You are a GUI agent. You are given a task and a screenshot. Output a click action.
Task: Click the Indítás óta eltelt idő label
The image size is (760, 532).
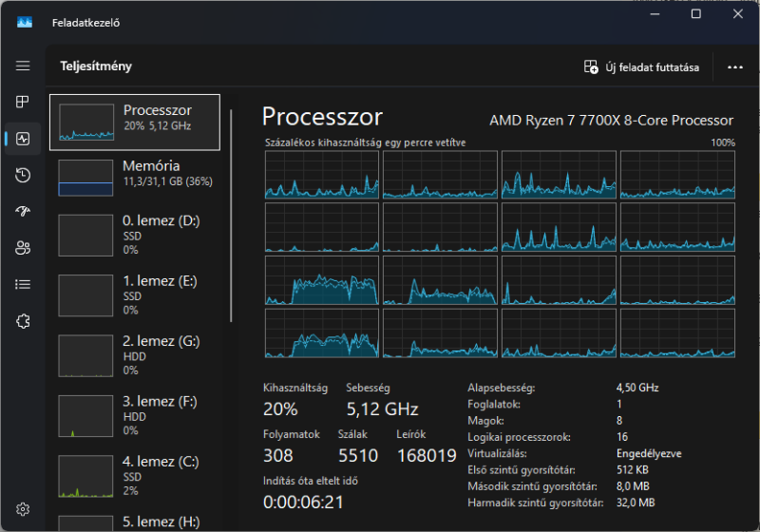[x=311, y=481]
